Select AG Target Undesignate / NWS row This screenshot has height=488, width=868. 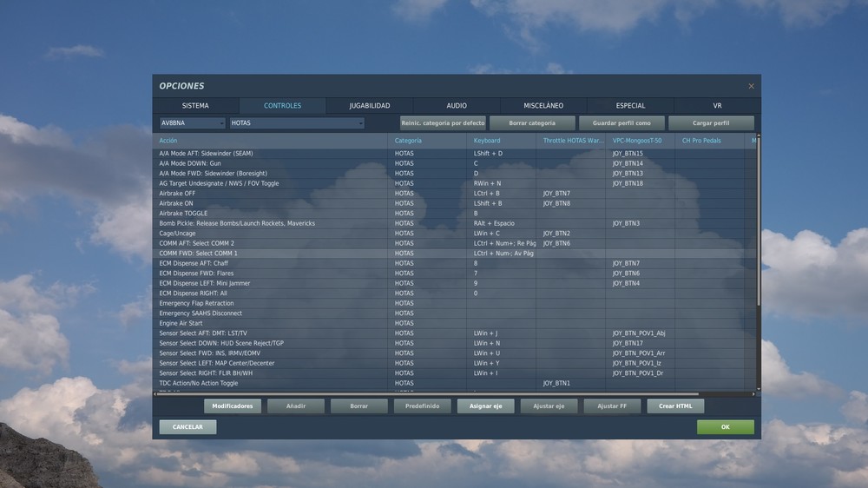click(x=455, y=183)
